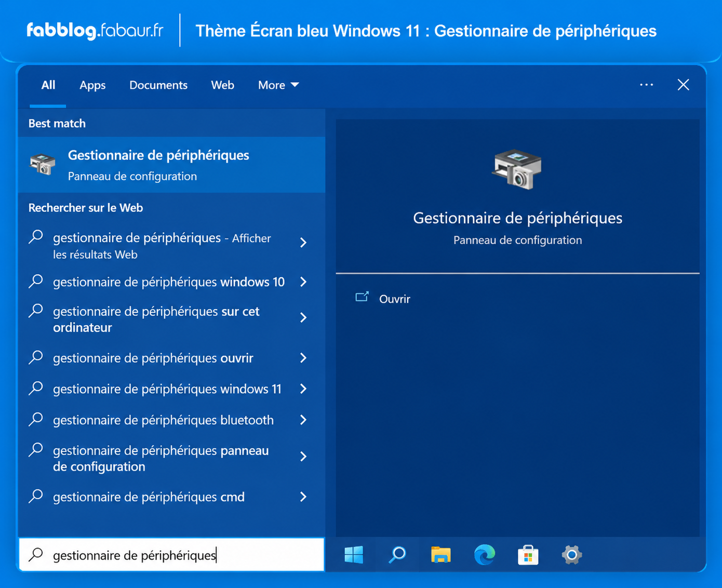Switch to the Documents tab
The image size is (722, 588).
[158, 85]
